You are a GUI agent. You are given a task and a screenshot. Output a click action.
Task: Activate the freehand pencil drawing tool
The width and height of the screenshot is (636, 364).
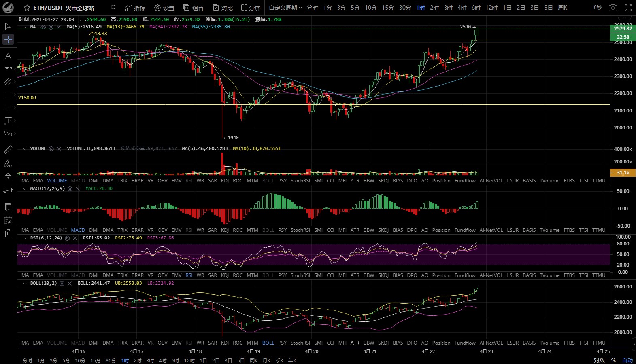(x=8, y=164)
